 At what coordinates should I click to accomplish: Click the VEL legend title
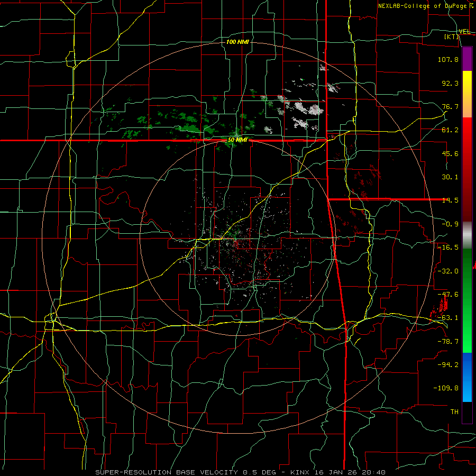click(464, 32)
